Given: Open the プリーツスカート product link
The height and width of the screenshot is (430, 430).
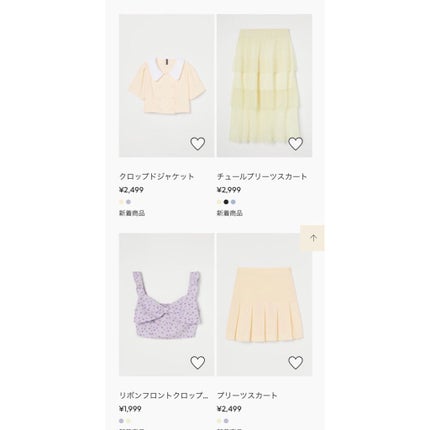Looking at the screenshot, I should point(247,396).
